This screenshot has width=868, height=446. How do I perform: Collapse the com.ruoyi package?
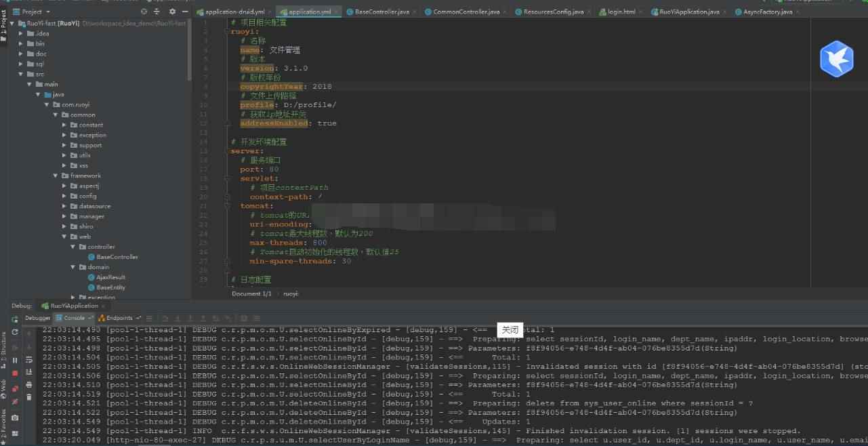click(x=47, y=104)
